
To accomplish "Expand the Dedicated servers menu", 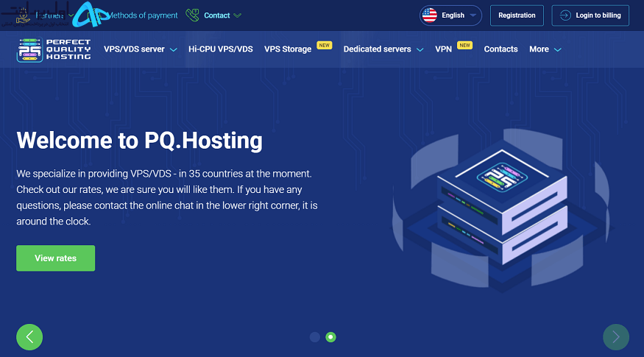I will 383,49.
